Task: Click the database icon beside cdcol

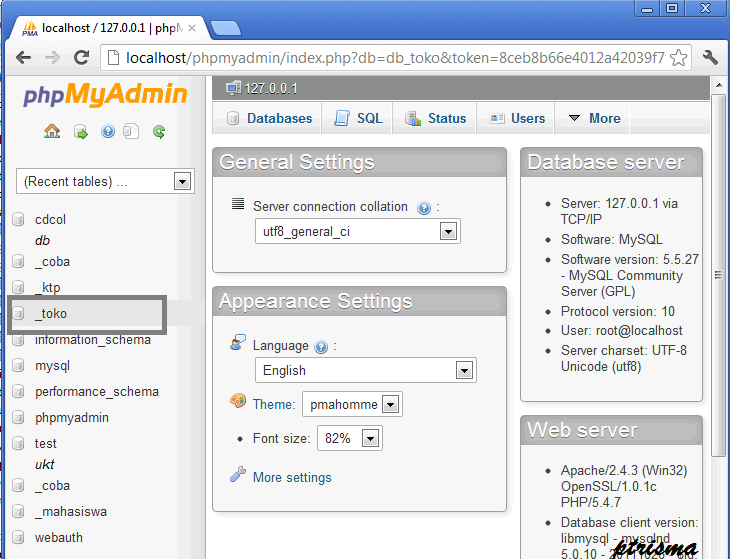Action: pos(18,219)
